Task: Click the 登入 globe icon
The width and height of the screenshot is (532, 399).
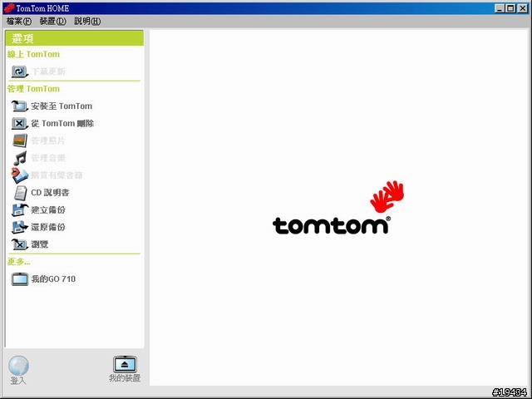Action: (x=18, y=366)
